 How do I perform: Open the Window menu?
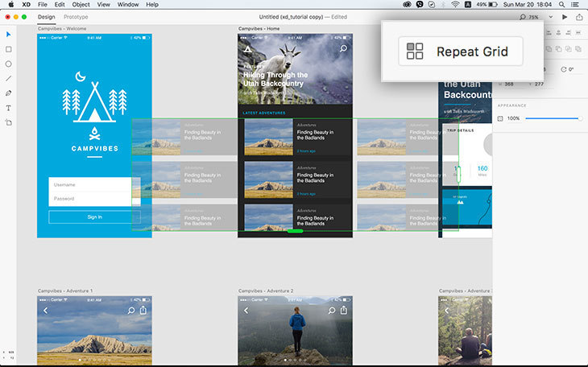coord(128,5)
